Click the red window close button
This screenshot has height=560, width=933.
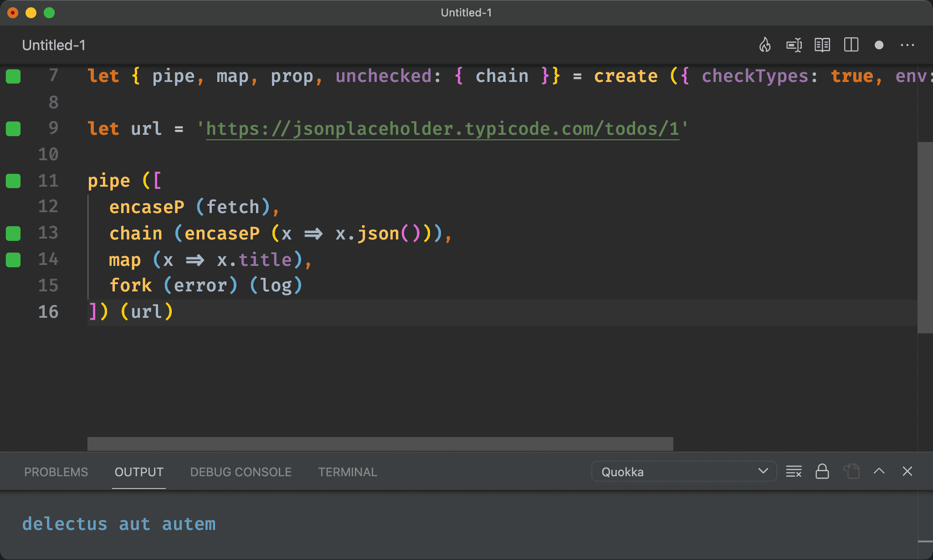pyautogui.click(x=13, y=13)
